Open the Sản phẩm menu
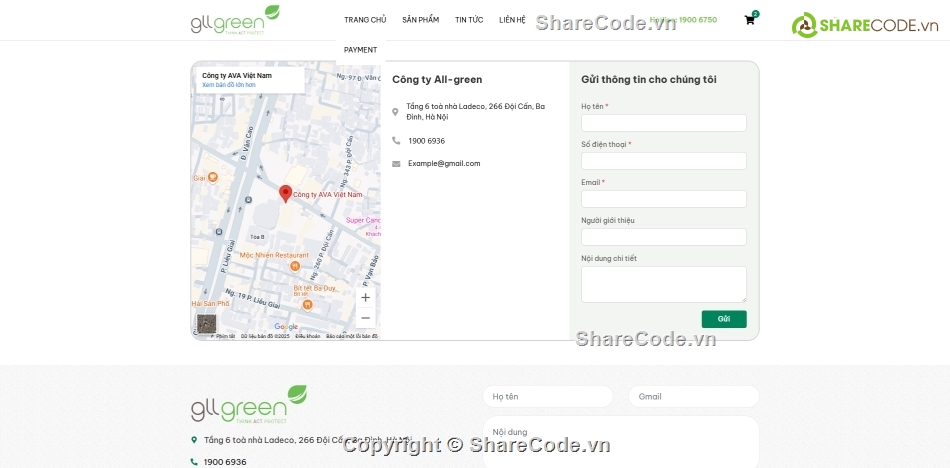 [420, 20]
